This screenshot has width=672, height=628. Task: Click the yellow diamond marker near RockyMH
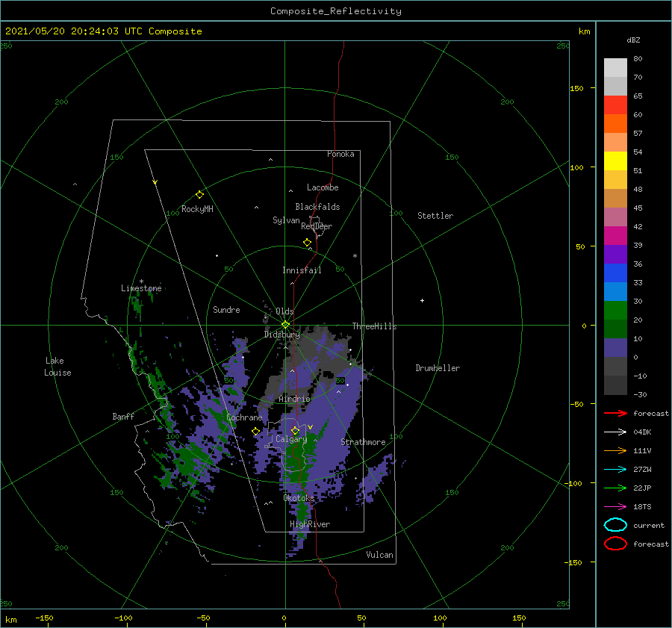pyautogui.click(x=199, y=195)
